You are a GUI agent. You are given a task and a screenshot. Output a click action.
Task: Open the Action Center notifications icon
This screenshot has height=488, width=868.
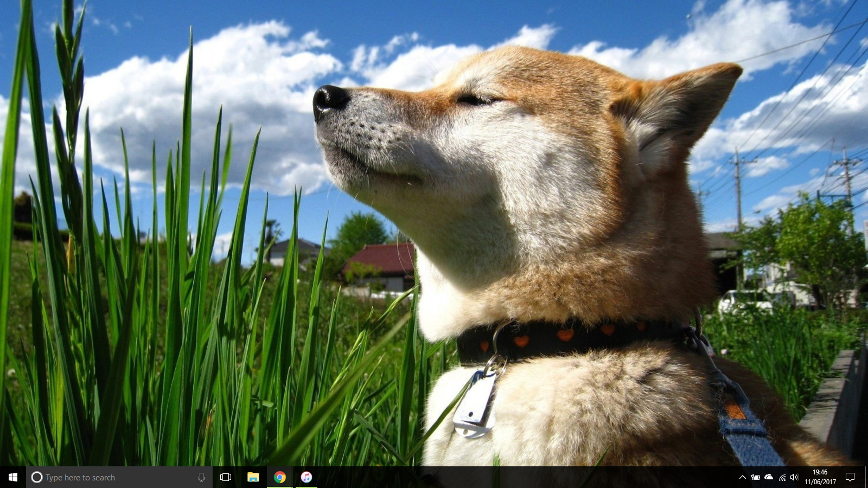850,477
